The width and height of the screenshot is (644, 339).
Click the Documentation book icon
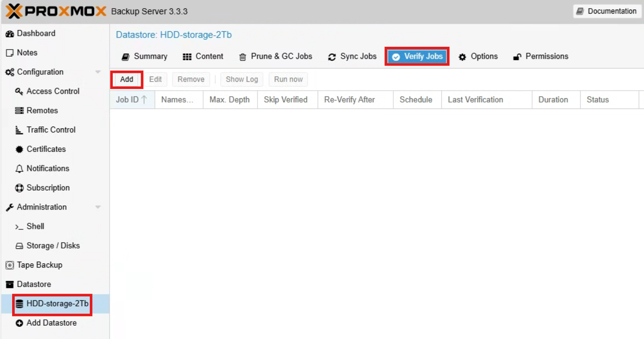click(x=580, y=11)
